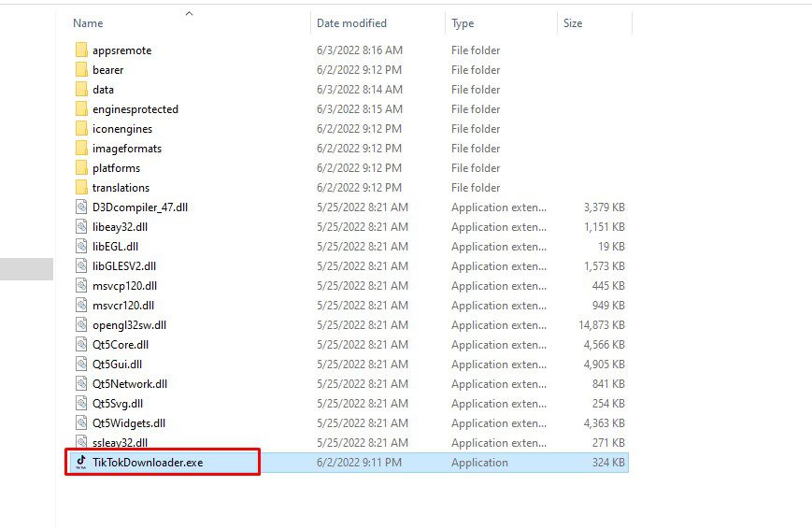Click the 6/3/2022 8:15 AM date cell
812x529 pixels.
360,109
